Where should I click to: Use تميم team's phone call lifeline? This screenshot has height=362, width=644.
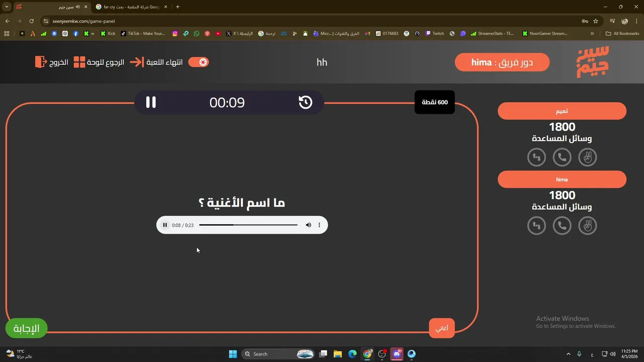562,157
